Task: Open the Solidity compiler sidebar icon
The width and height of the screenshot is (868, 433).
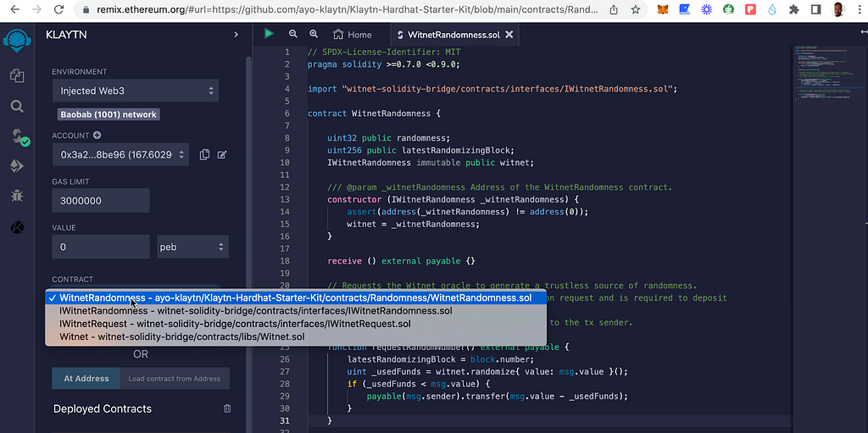Action: pyautogui.click(x=19, y=136)
